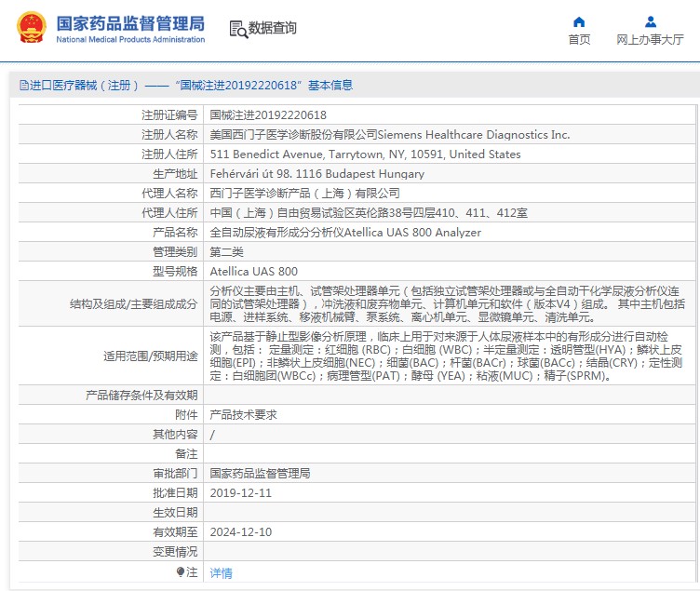Select product name Atellica UAS 800 Analyzer

345,232
